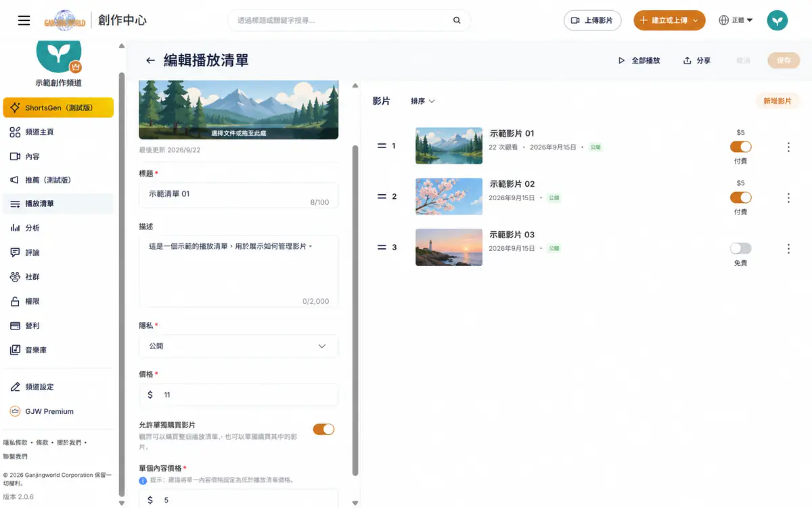Viewport: 812px width, 508px height.
Task: Click the 新增影片 button
Action: tap(777, 101)
